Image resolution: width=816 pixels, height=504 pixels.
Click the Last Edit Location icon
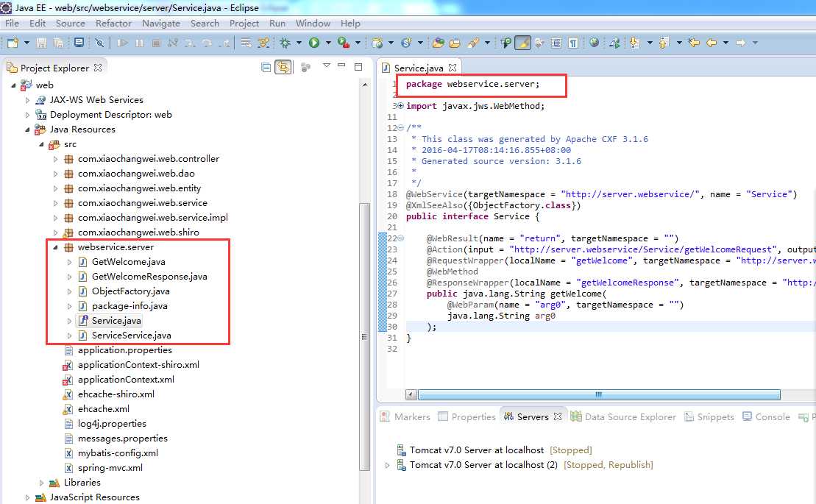[x=694, y=43]
